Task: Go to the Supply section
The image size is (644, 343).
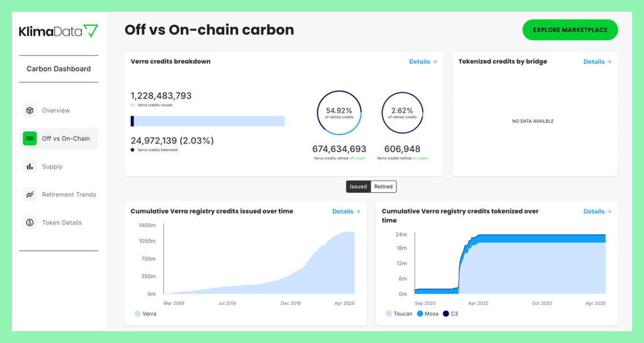Action: 58,167
